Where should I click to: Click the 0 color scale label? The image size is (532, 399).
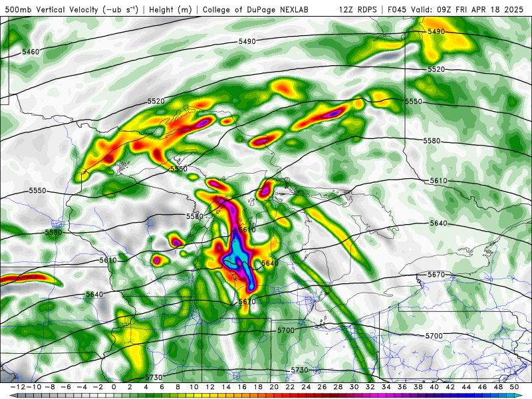pyautogui.click(x=114, y=387)
